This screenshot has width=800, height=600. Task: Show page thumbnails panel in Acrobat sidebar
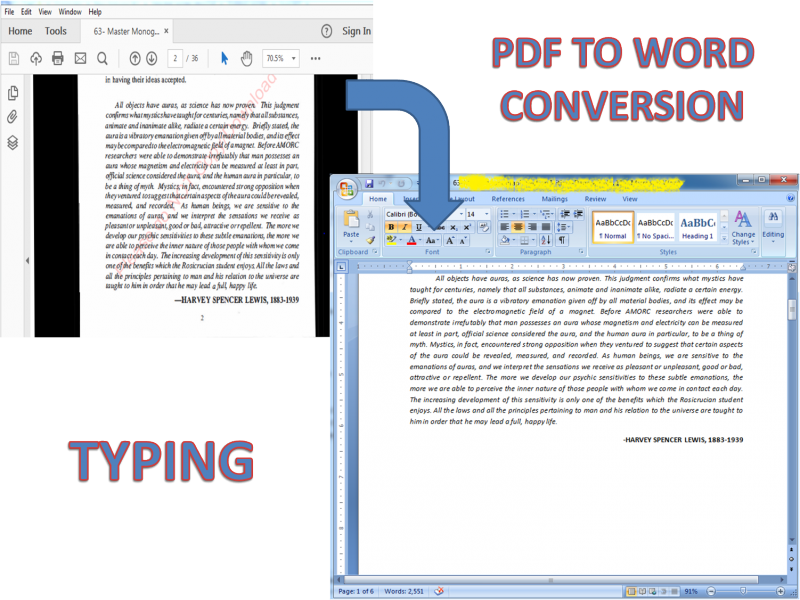coord(13,93)
